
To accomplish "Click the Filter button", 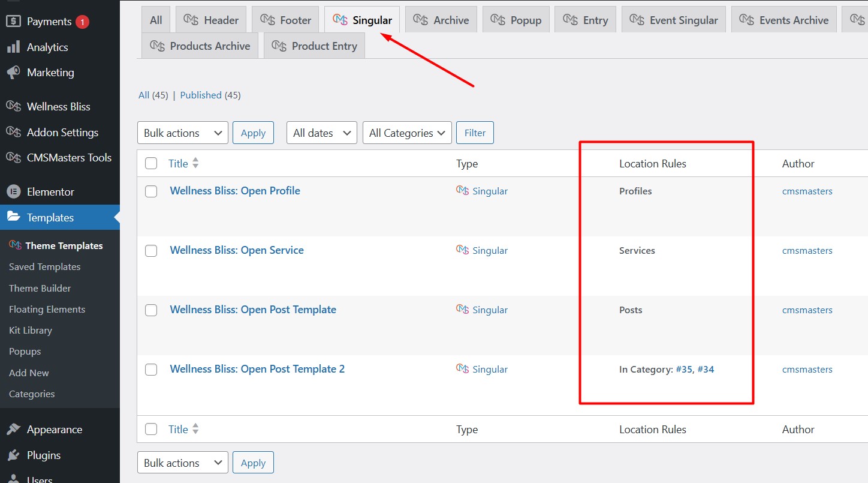I will (x=475, y=133).
